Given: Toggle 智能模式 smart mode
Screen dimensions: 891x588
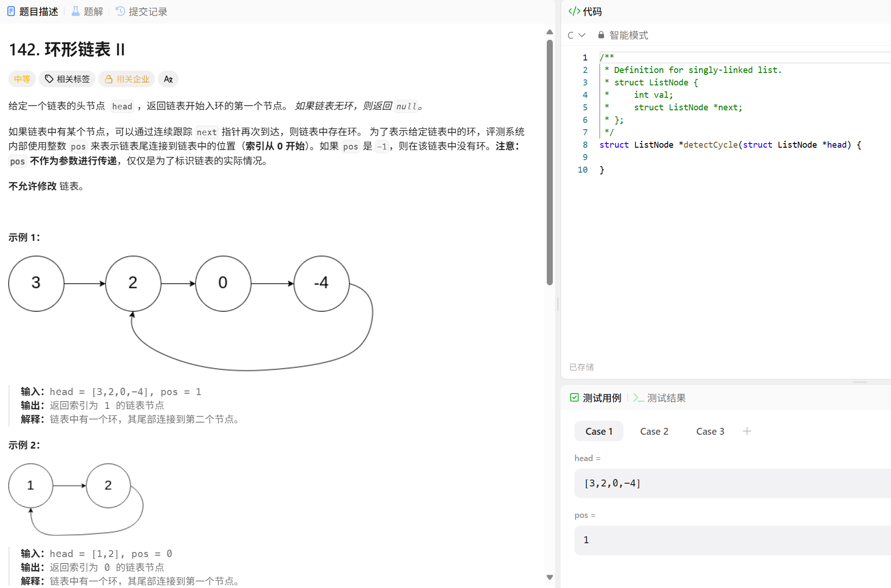Looking at the screenshot, I should point(623,35).
